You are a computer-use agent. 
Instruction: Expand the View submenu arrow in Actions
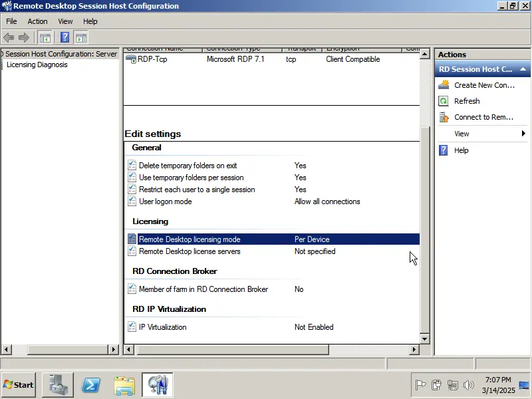point(523,134)
